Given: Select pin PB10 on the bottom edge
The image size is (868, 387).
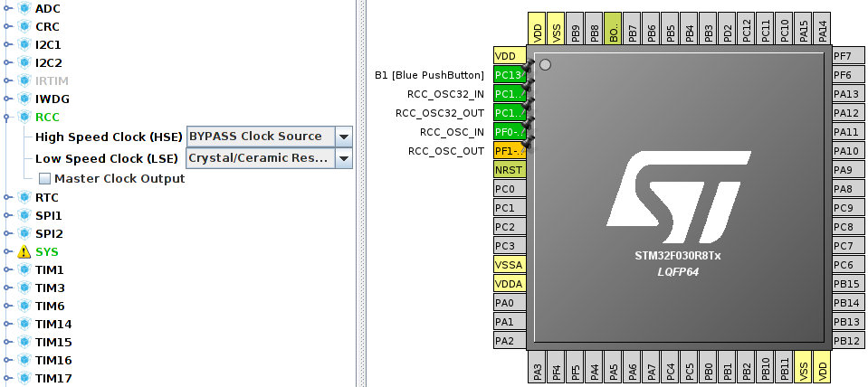Looking at the screenshot, I should [765, 367].
